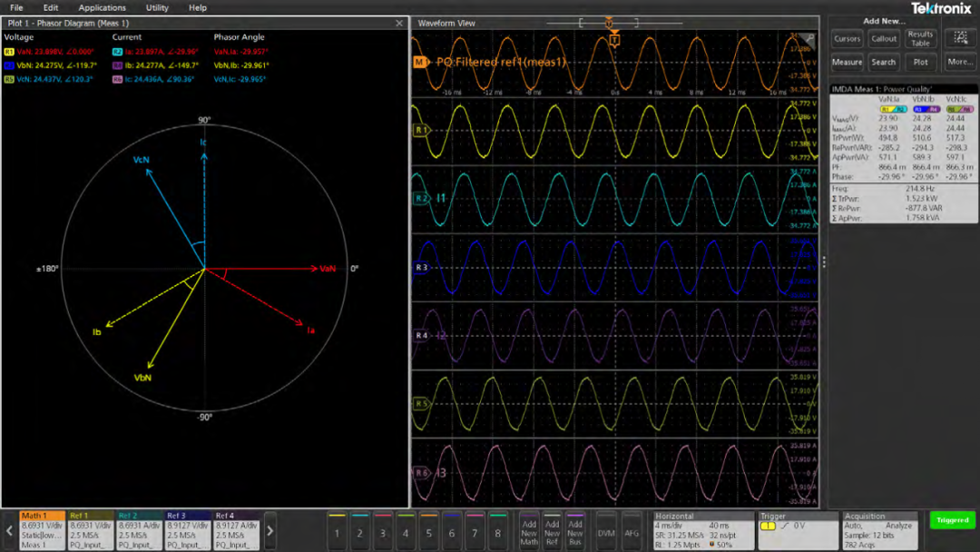This screenshot has height=552, width=980.
Task: Click the R5 waveform handle
Action: point(420,404)
